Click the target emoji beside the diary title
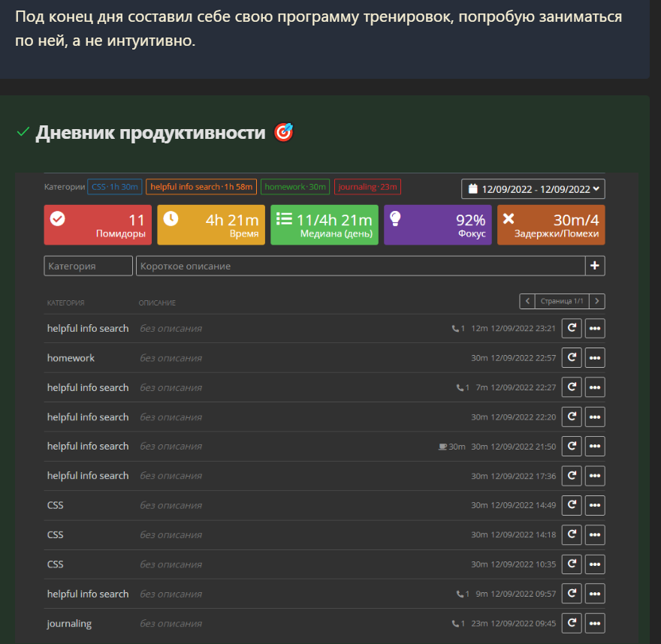 click(x=284, y=132)
